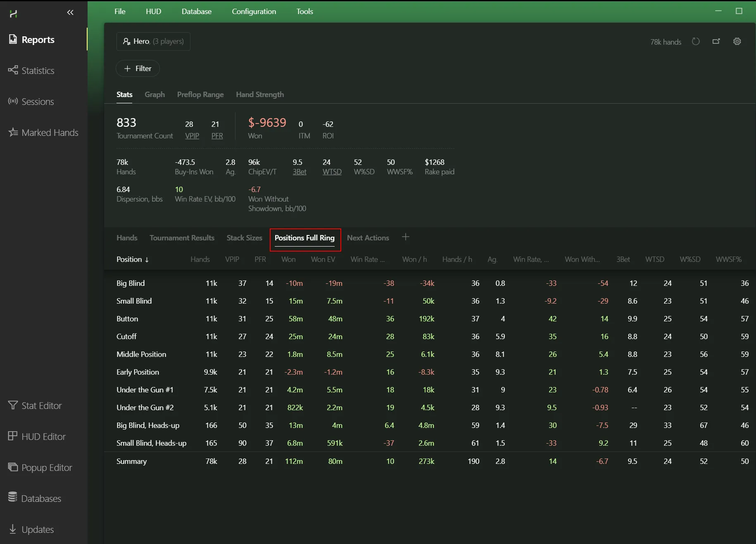Add new report tab with plus icon
This screenshot has height=544, width=756.
tap(406, 237)
